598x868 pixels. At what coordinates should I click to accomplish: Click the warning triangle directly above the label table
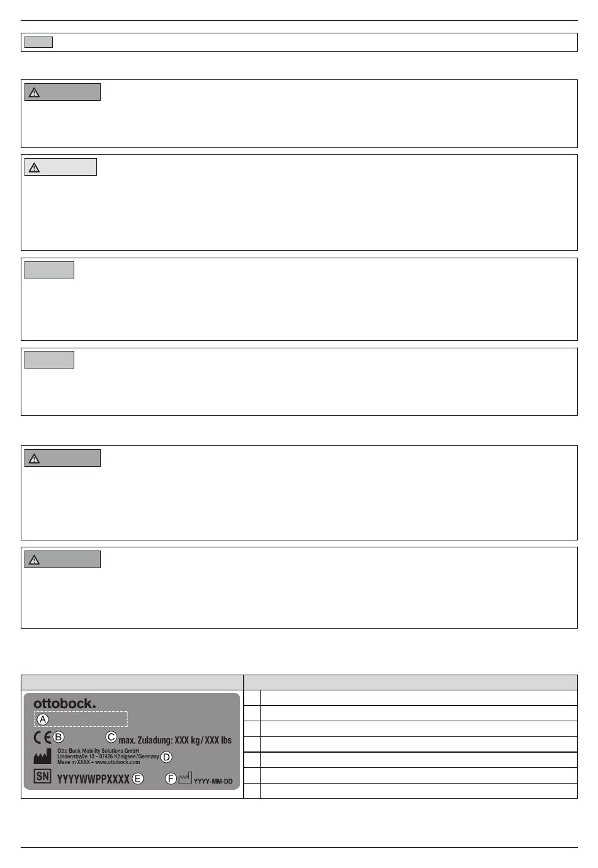point(34,559)
